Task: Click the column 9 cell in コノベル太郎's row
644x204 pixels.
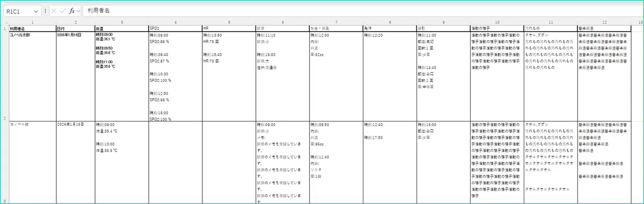Action: [443, 77]
